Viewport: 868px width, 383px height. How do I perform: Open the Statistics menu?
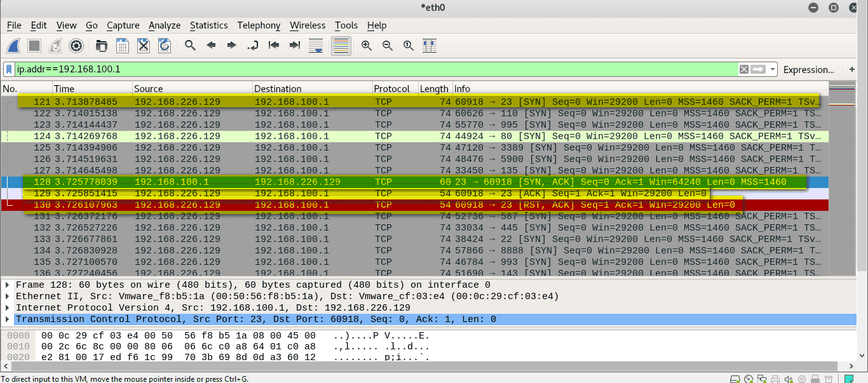coord(208,25)
